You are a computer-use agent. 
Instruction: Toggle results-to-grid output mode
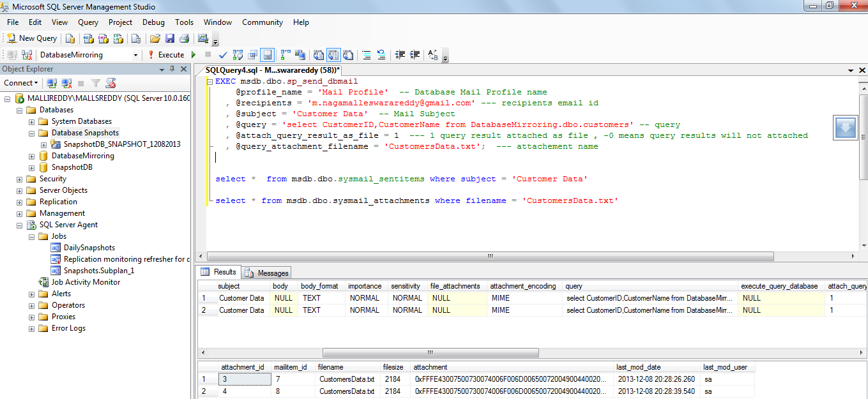(x=333, y=55)
